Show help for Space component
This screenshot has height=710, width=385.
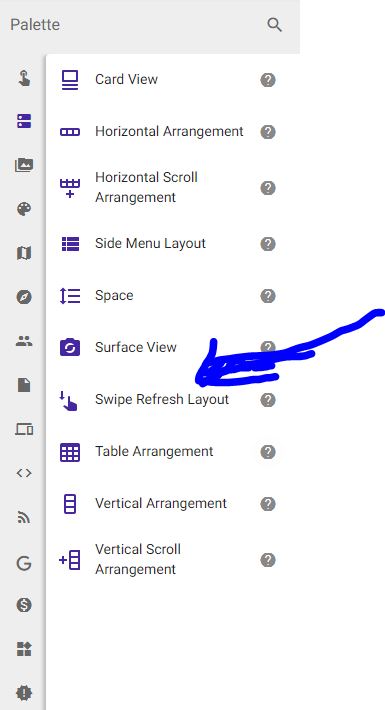click(x=268, y=296)
